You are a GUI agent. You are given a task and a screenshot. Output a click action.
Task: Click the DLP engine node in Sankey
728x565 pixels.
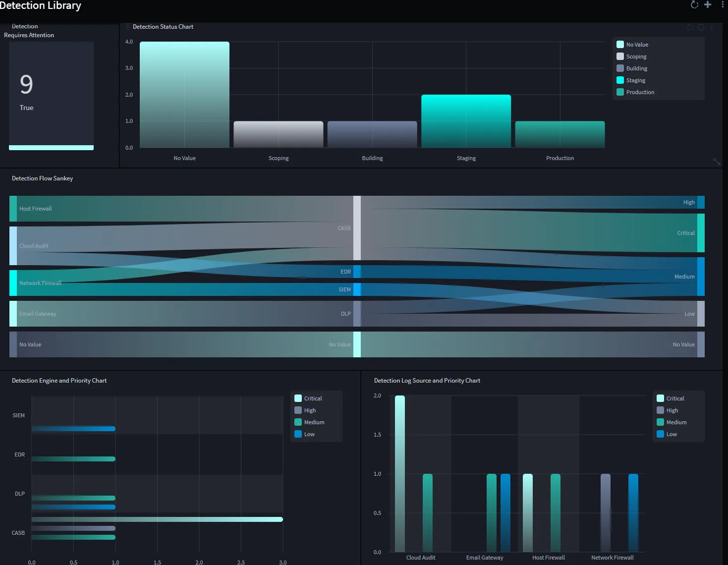click(x=357, y=314)
